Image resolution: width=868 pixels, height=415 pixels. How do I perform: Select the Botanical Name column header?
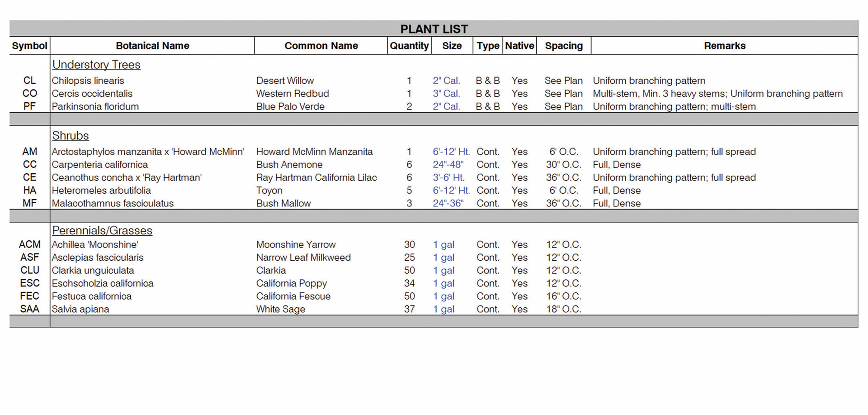(x=152, y=46)
